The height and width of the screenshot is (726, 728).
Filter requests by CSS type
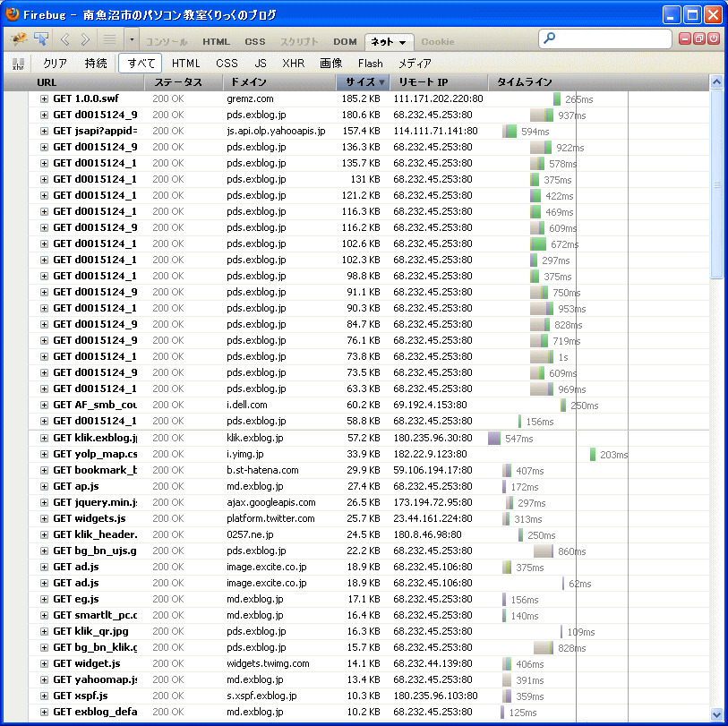click(x=227, y=64)
